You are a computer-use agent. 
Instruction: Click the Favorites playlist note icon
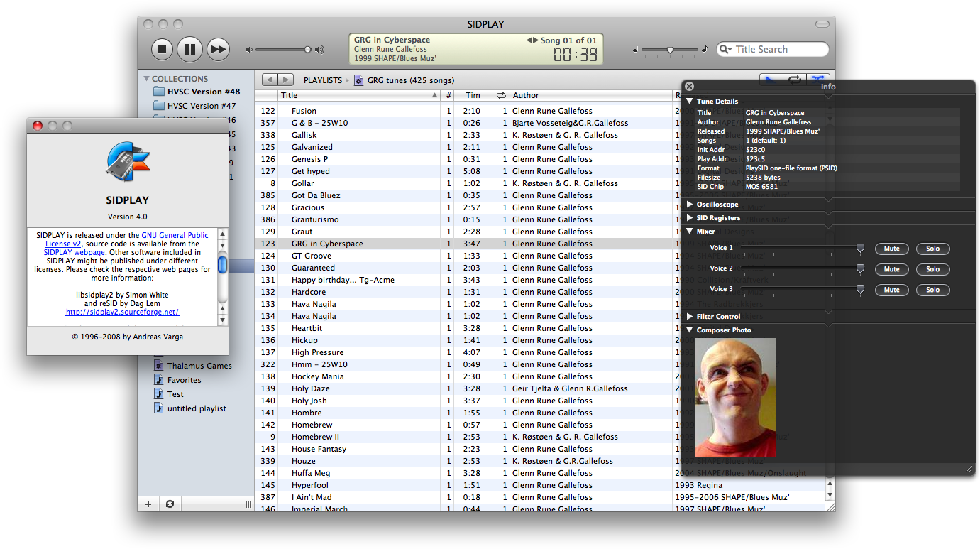(159, 380)
